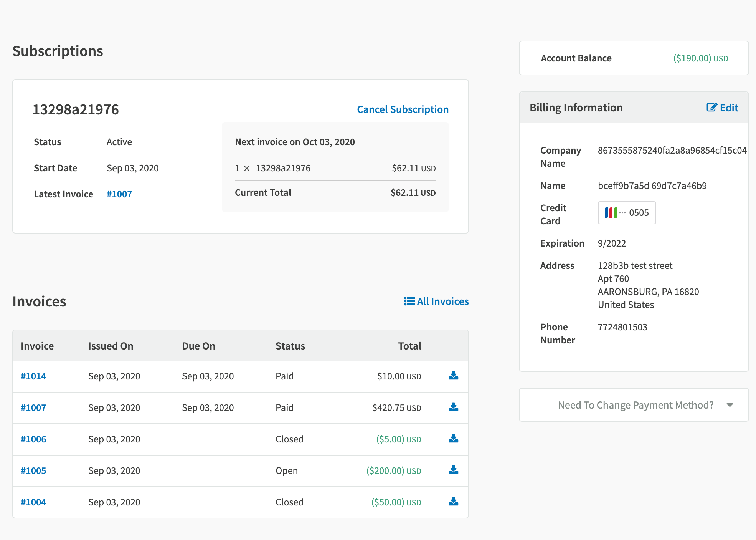Expand Need To Change Payment Method section
Screen dimensions: 756x540
[636, 405]
